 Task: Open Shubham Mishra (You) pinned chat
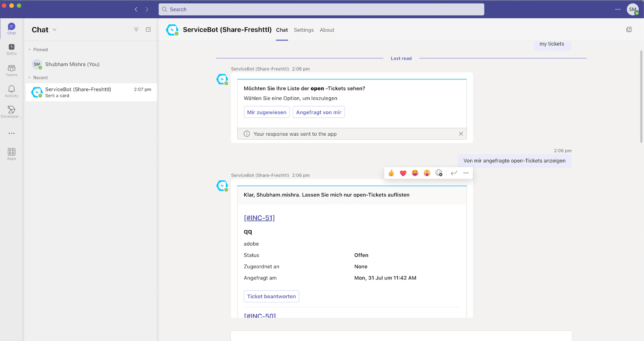(91, 64)
